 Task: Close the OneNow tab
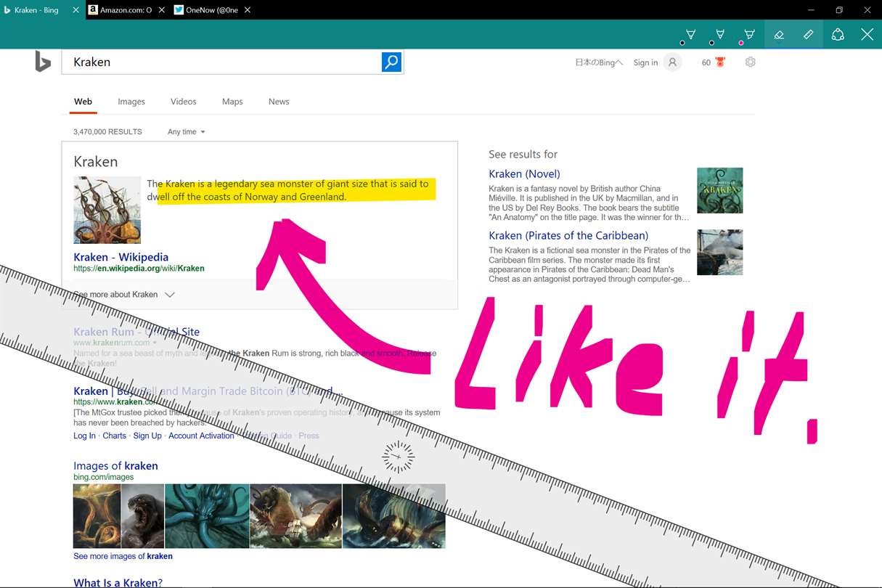coord(248,10)
